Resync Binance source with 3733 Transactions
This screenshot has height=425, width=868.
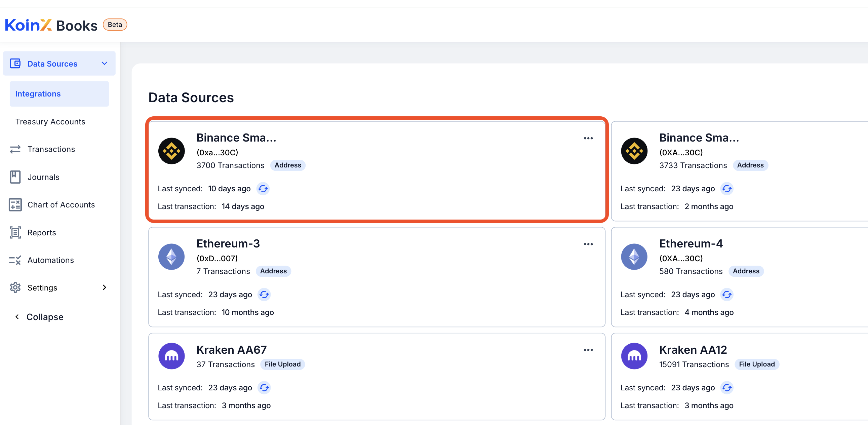tap(727, 188)
